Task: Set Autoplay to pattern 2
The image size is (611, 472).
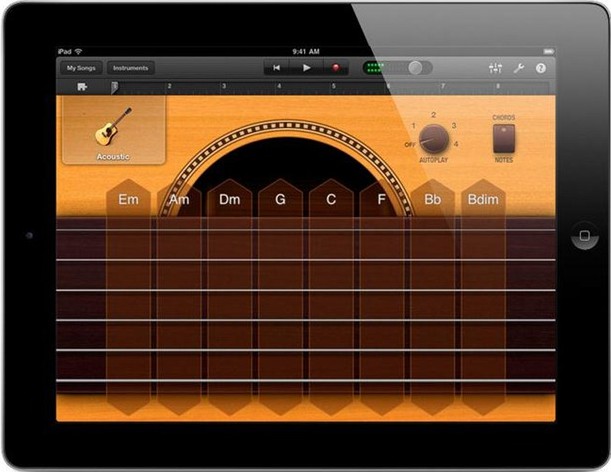Action: coord(433,115)
